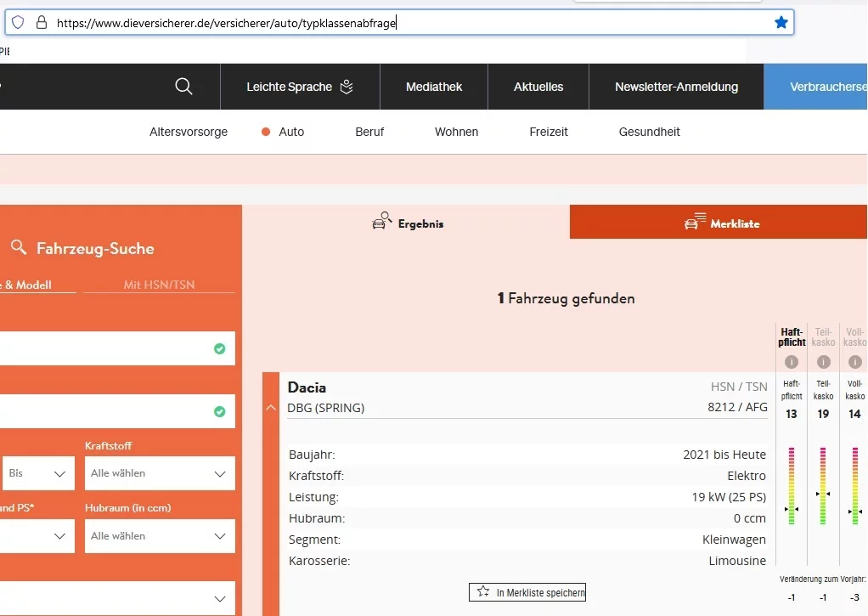Click the green checkmark in second search field
This screenshot has height=616, width=868.
pos(220,411)
